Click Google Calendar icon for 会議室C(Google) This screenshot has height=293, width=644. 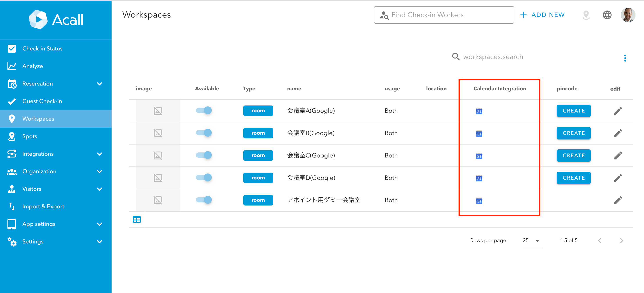click(x=479, y=156)
